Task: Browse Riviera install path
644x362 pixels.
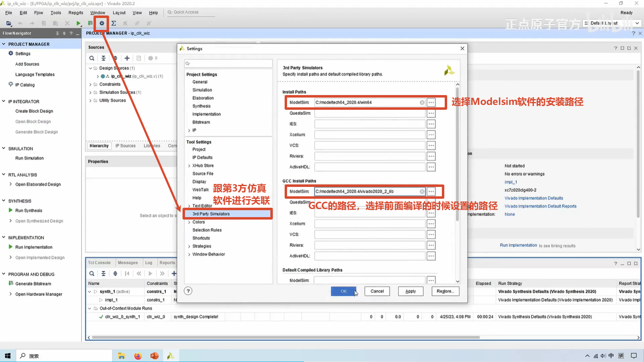Action: click(x=431, y=156)
